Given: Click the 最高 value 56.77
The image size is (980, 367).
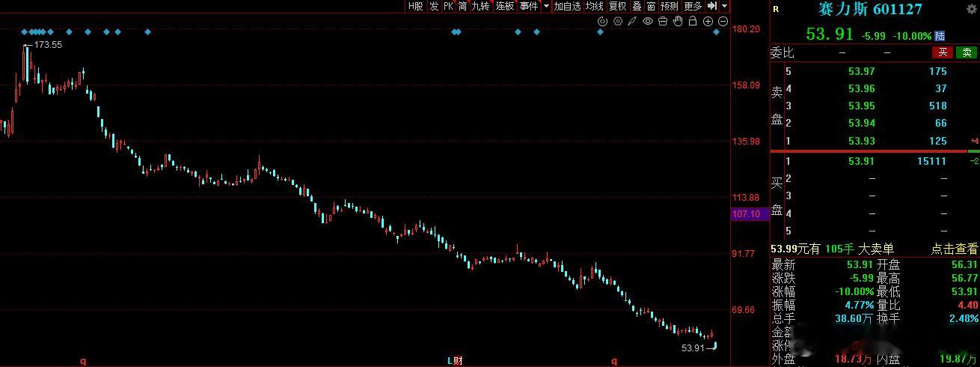Looking at the screenshot, I should click(965, 278).
